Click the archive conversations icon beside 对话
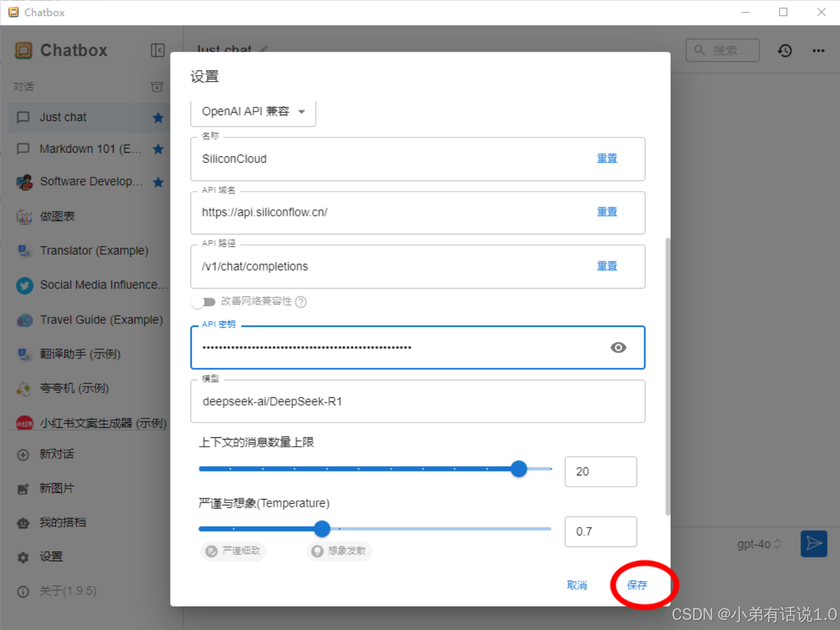 click(157, 87)
